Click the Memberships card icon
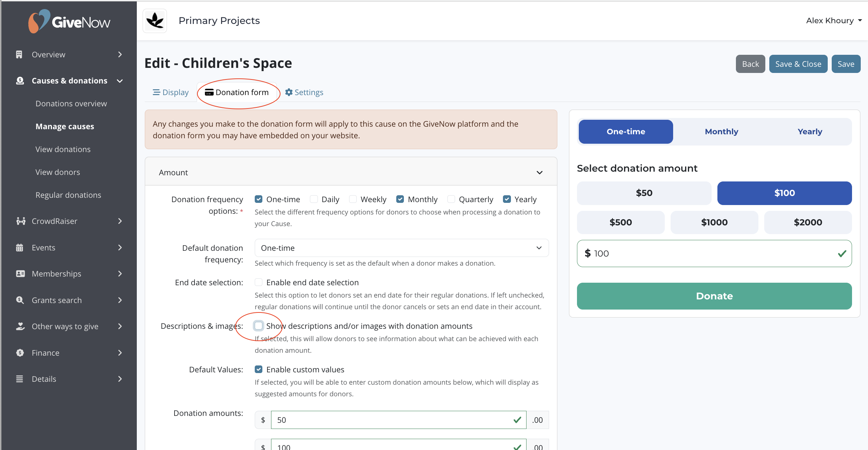 [20, 274]
